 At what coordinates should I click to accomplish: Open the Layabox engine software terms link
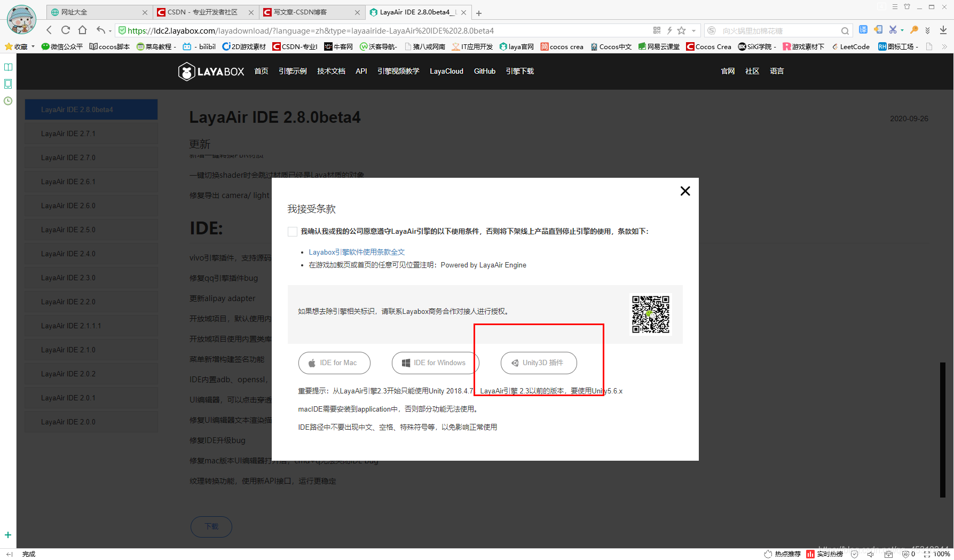point(357,252)
